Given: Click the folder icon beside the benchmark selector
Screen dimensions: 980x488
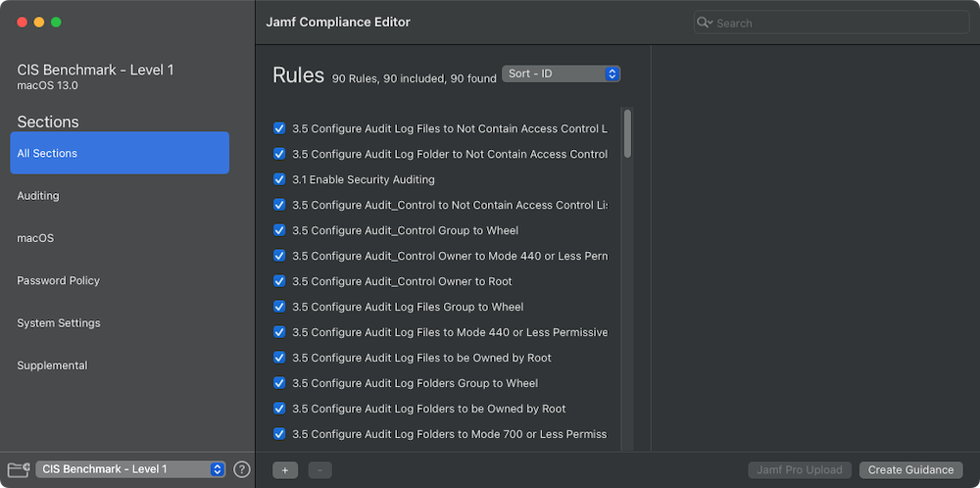Looking at the screenshot, I should click(20, 469).
